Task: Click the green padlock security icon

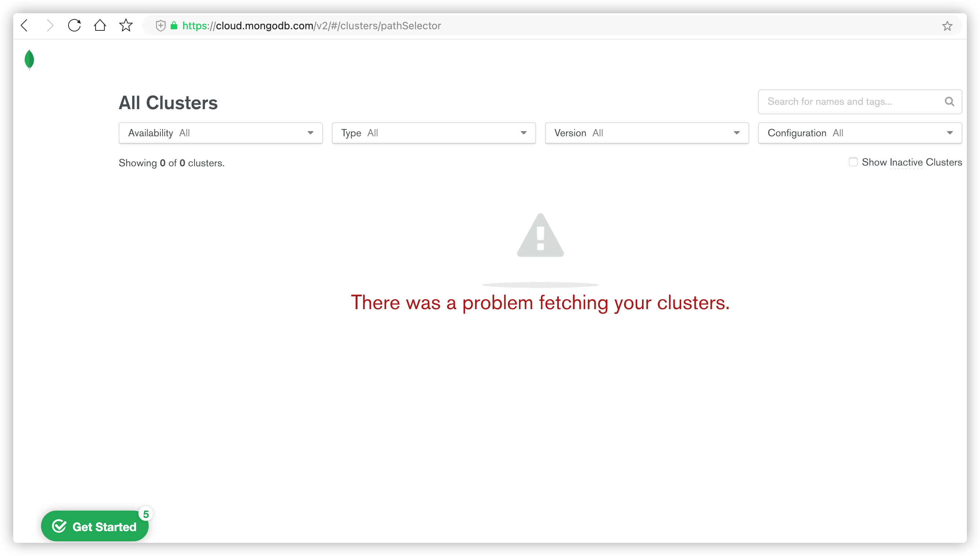Action: coord(174,26)
